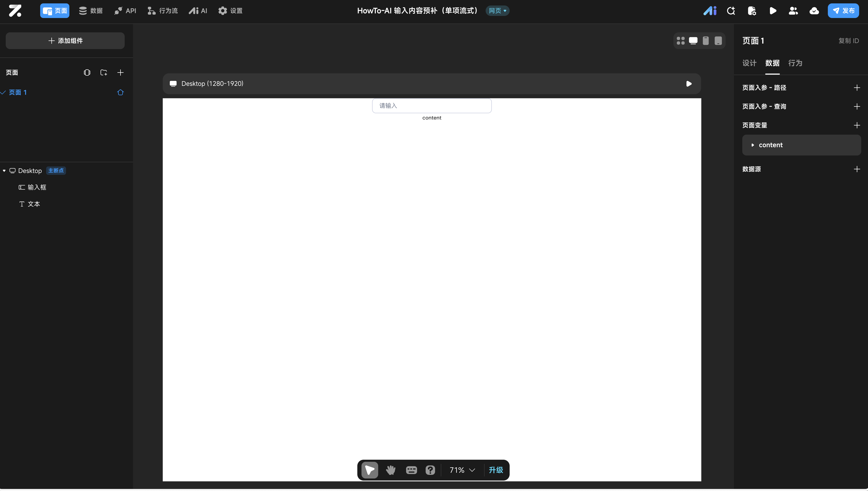Image resolution: width=868 pixels, height=491 pixels.
Task: Click the 请输入 input field on canvas
Action: click(431, 106)
